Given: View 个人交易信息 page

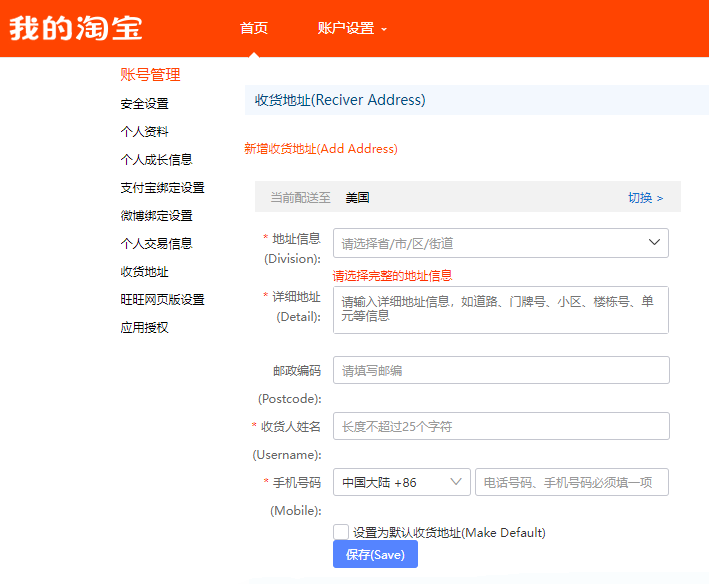Looking at the screenshot, I should pos(156,244).
